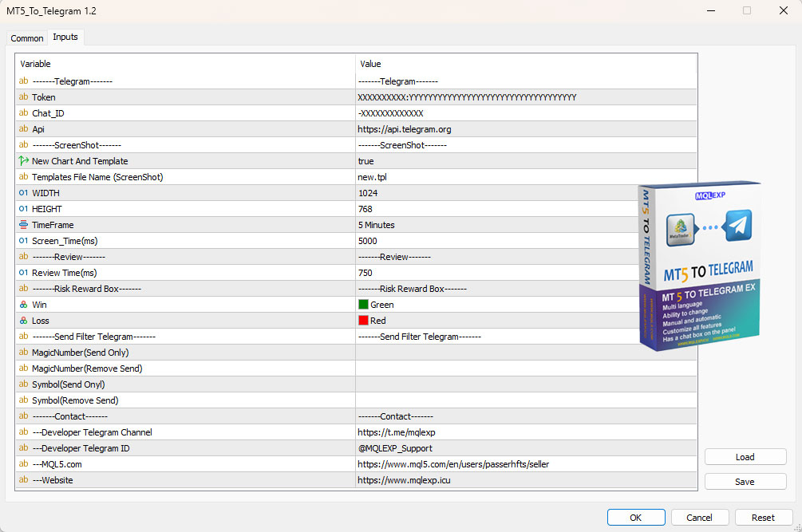
Task: Click the mql5.com seller URL value
Action: 453,464
